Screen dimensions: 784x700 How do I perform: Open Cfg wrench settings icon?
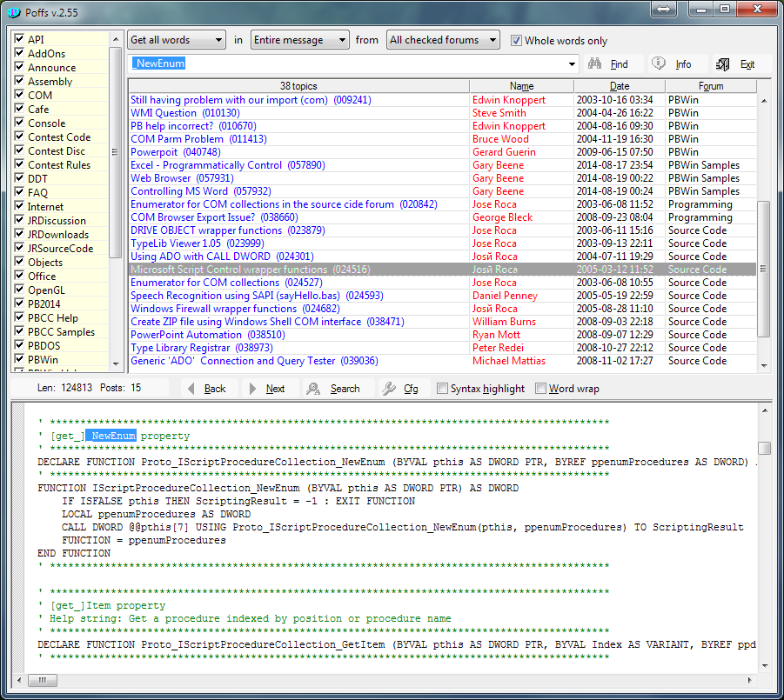coord(389,389)
